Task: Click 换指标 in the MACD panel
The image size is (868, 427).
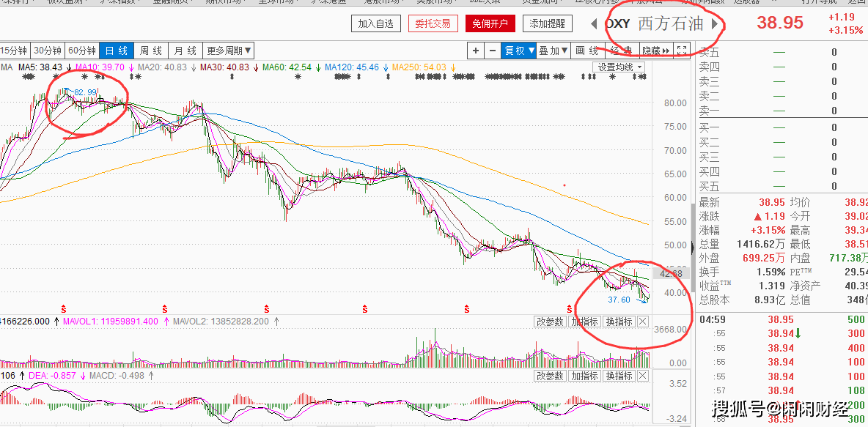Action: (619, 376)
